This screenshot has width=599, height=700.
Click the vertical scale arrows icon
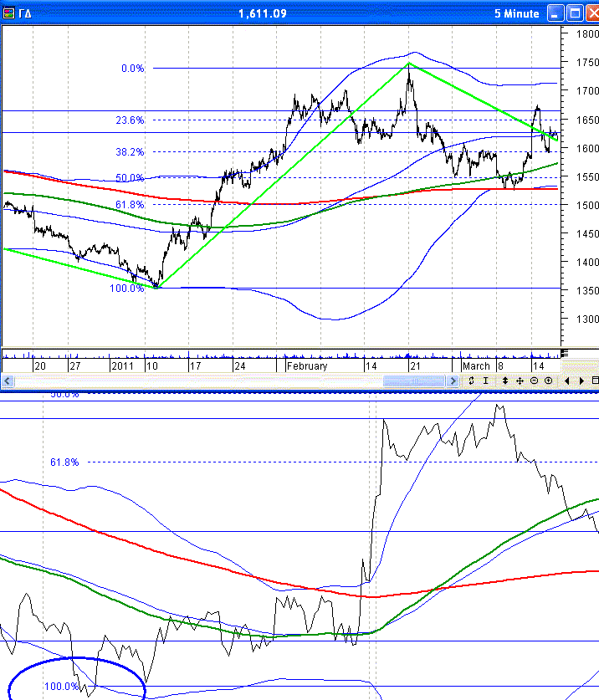point(504,381)
